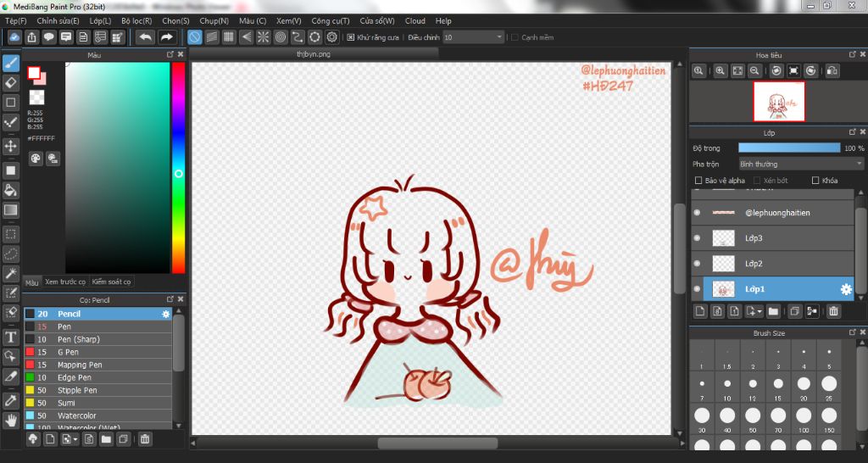
Task: Select the Eraser tool
Action: (x=10, y=83)
